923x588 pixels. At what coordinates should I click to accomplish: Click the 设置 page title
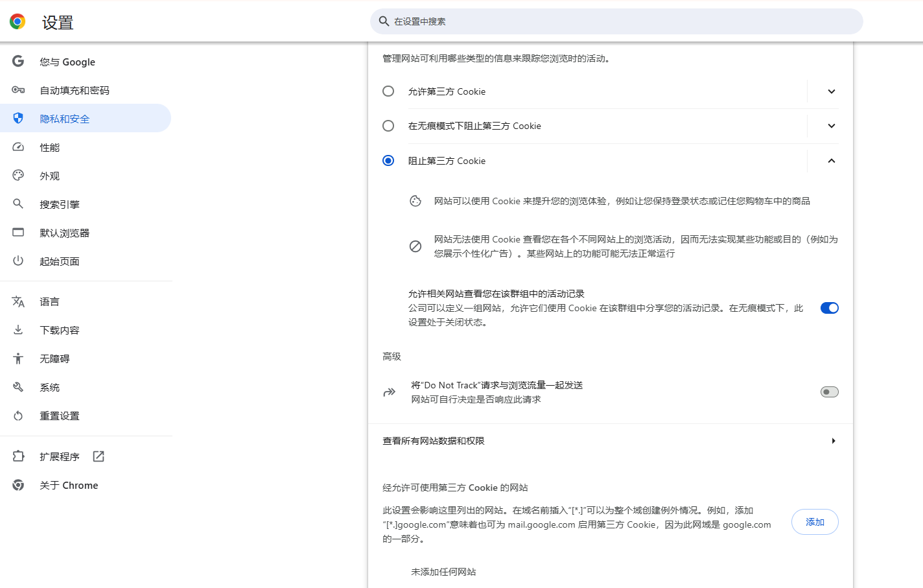coord(58,23)
